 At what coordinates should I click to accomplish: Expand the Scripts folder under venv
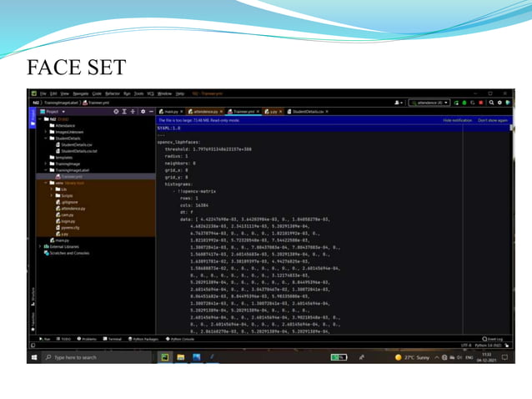point(52,195)
